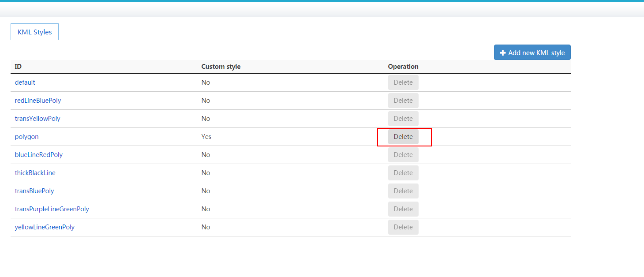
Task: Open the polygon custom style link
Action: pyautogui.click(x=26, y=137)
